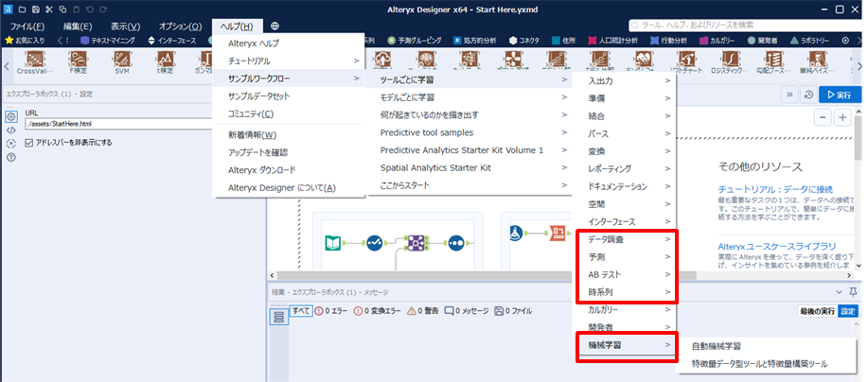Toggle the 0 警告 filter
This screenshot has height=382, width=868.
(423, 311)
